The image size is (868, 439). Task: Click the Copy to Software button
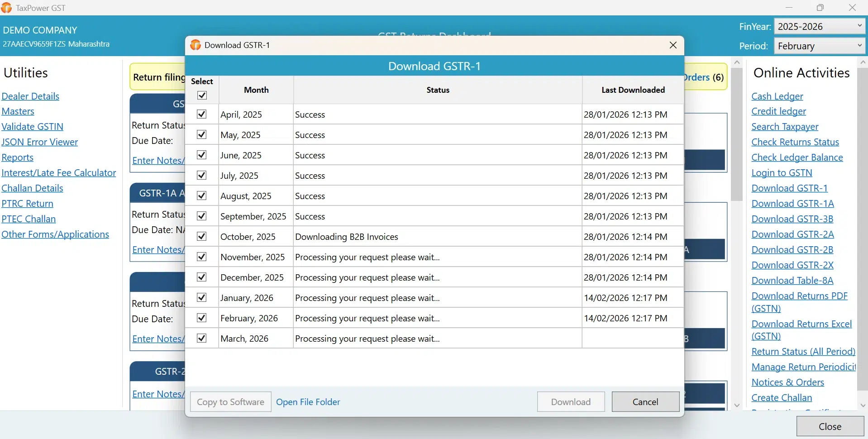pos(231,402)
